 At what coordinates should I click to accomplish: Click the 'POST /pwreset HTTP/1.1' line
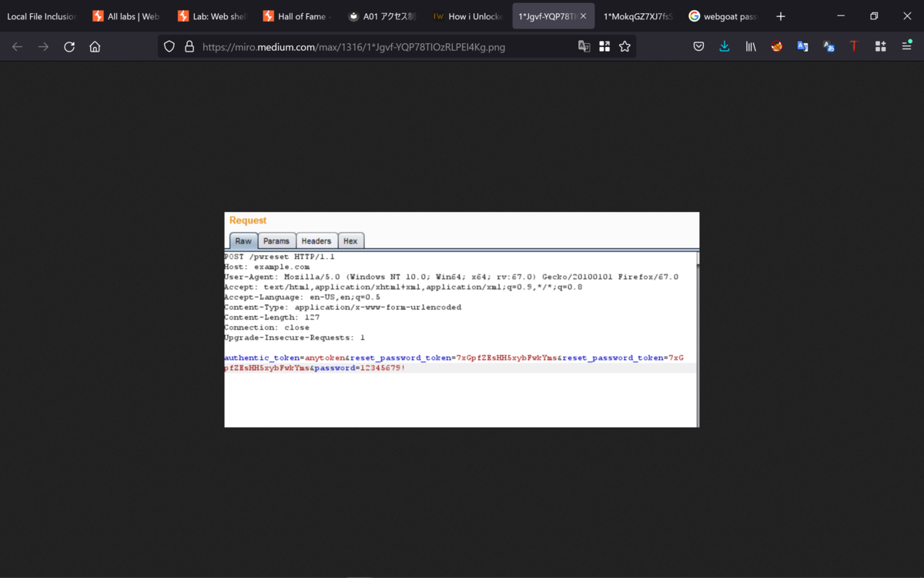pyautogui.click(x=280, y=257)
